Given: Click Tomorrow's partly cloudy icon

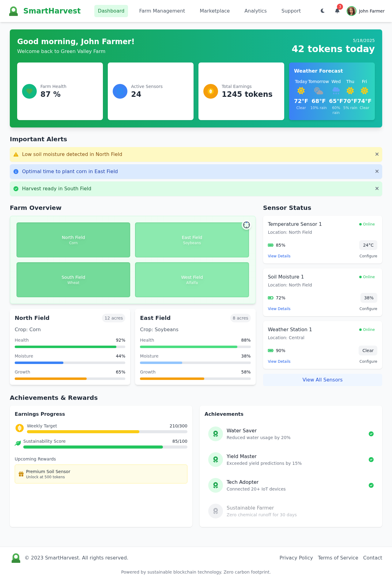Looking at the screenshot, I should tap(318, 91).
